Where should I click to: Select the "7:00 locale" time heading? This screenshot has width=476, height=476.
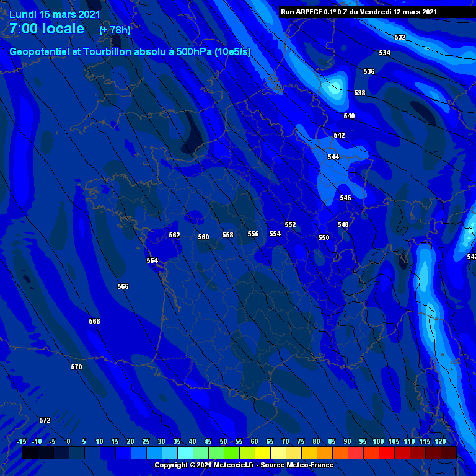point(46,29)
